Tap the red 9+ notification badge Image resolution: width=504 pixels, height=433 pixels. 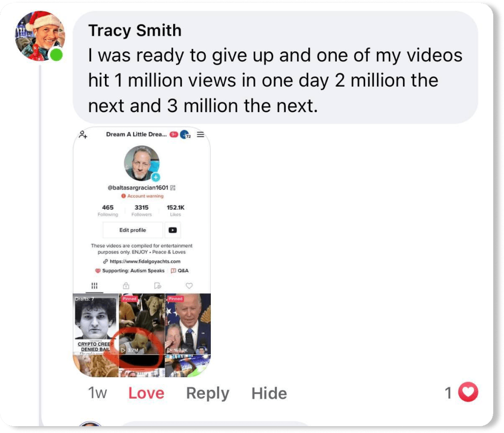point(174,135)
